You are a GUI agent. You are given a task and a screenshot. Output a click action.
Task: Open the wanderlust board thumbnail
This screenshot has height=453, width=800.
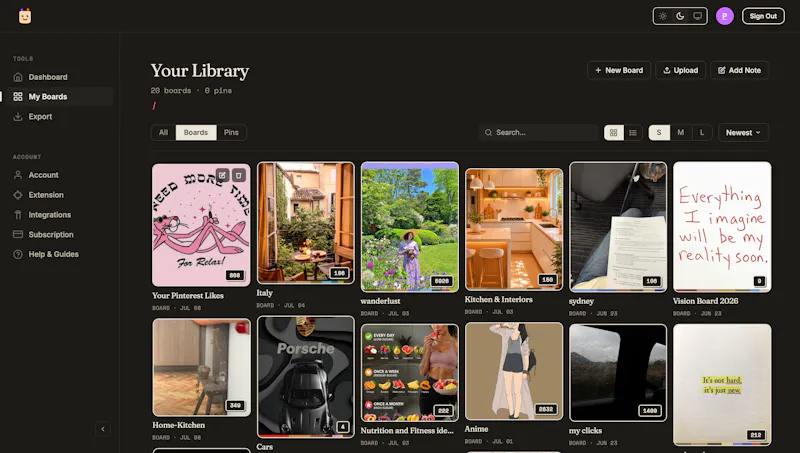[x=410, y=227]
